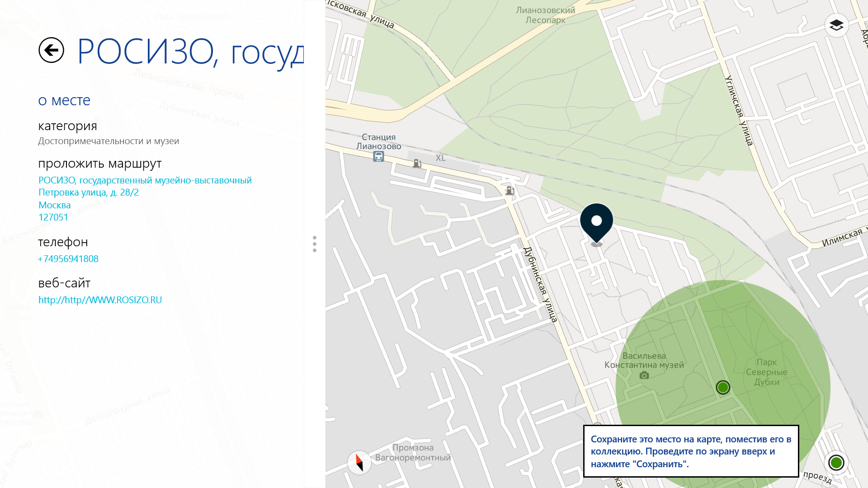Click the Дубнинская улица street label on map
The image size is (868, 488).
coord(540,285)
